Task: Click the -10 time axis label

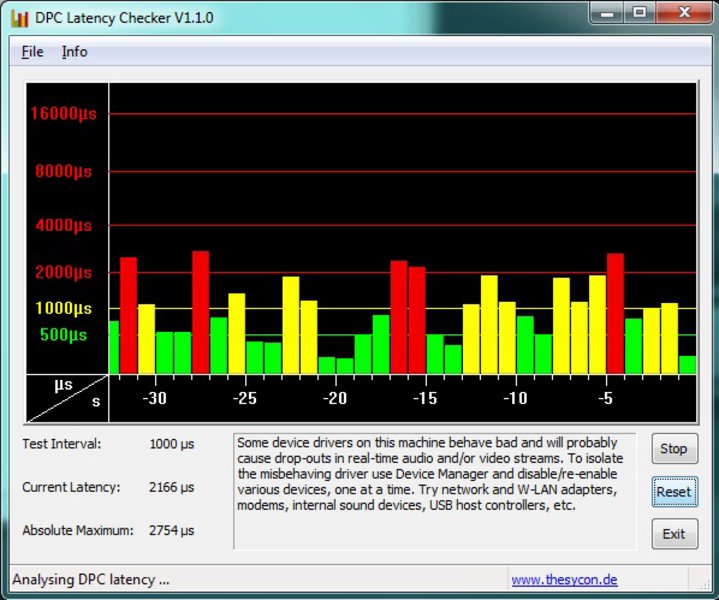Action: pos(515,398)
